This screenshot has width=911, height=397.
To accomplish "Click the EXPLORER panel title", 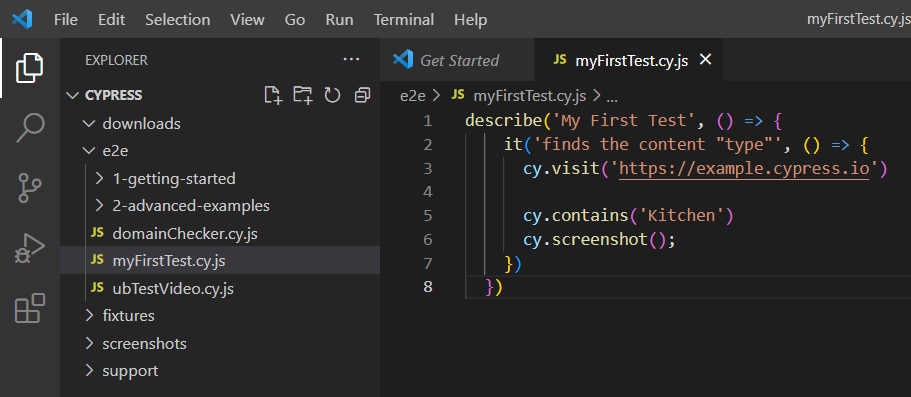I will 116,60.
